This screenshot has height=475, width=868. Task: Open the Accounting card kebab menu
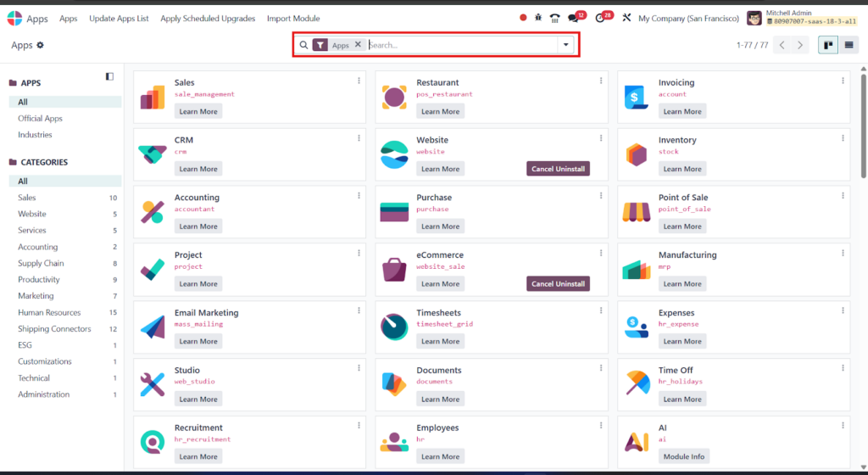(x=359, y=196)
